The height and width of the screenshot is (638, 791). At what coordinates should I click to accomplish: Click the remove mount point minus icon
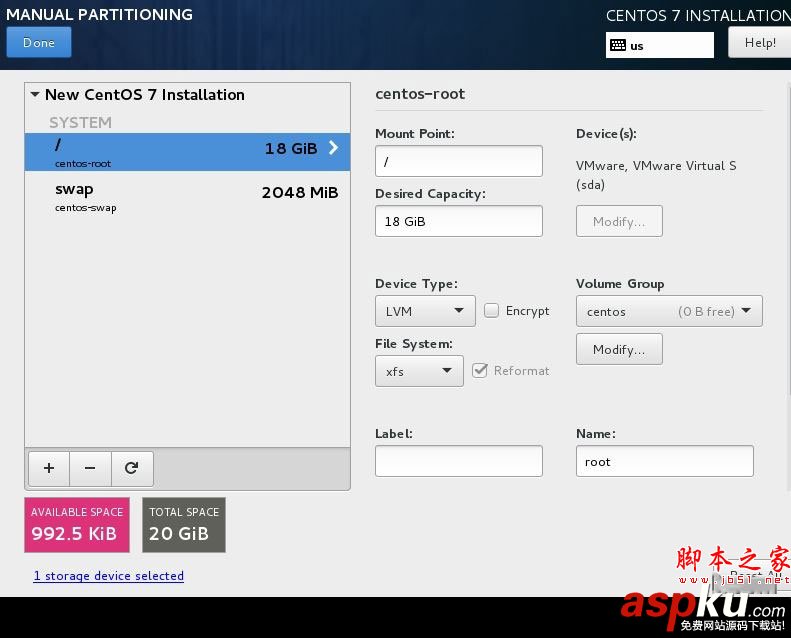[x=90, y=469]
